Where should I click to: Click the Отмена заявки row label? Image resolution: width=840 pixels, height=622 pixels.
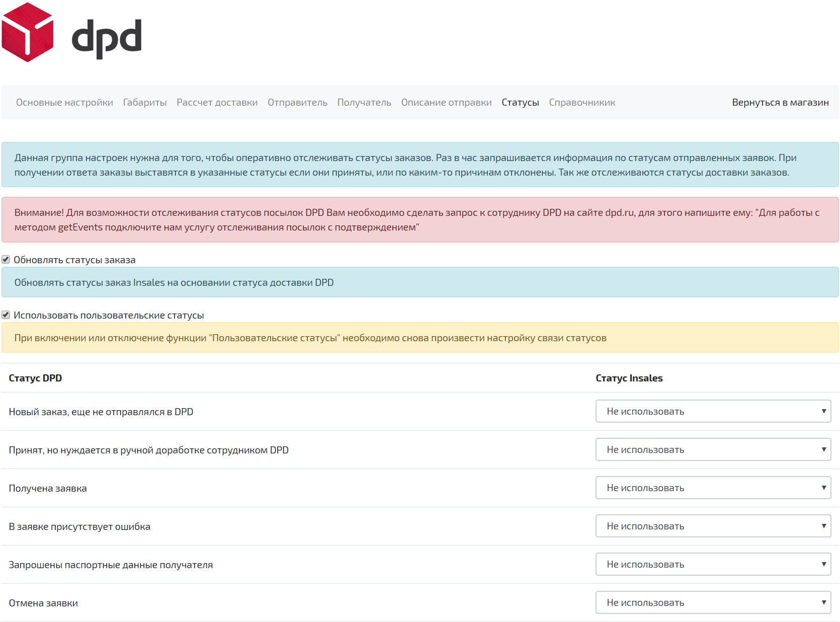click(43, 603)
